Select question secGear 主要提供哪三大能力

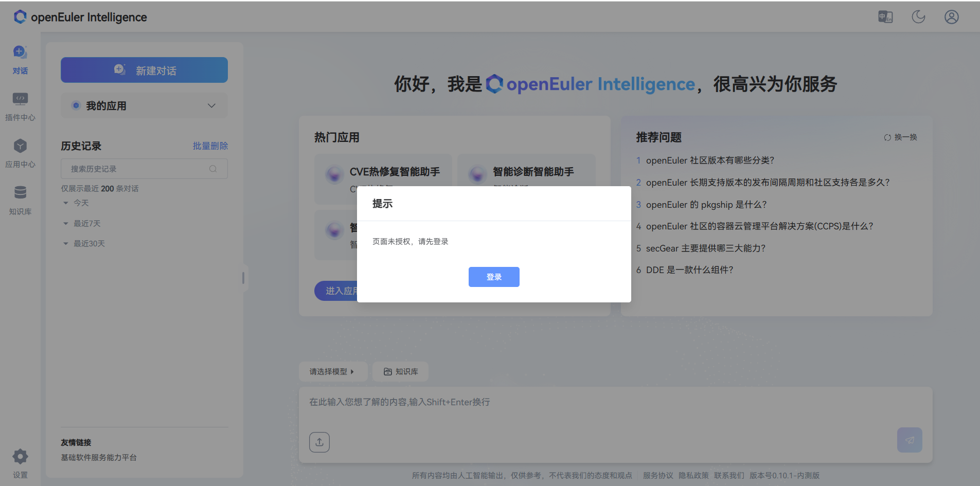tap(706, 248)
